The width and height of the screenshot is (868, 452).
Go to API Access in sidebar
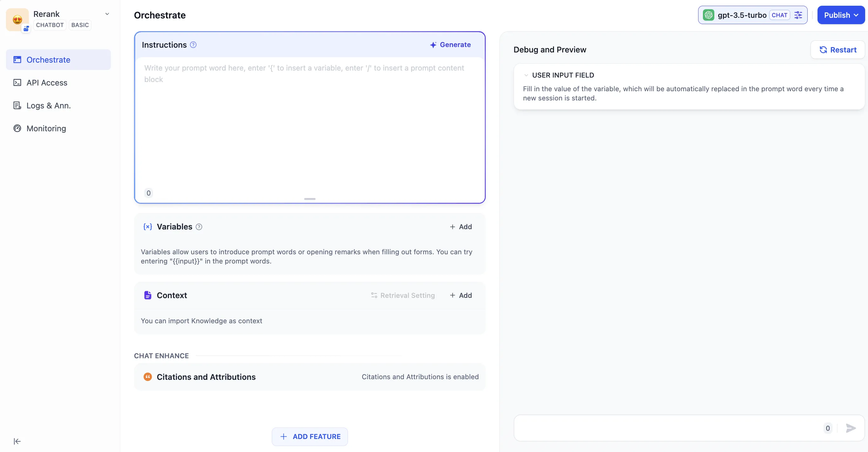pos(47,83)
